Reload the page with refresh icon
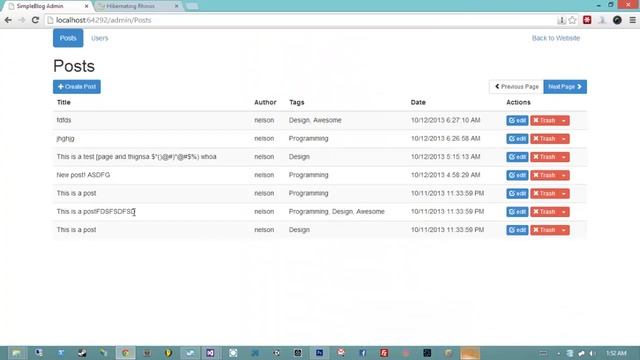Screen dimensions: 640x360 click(x=35, y=20)
